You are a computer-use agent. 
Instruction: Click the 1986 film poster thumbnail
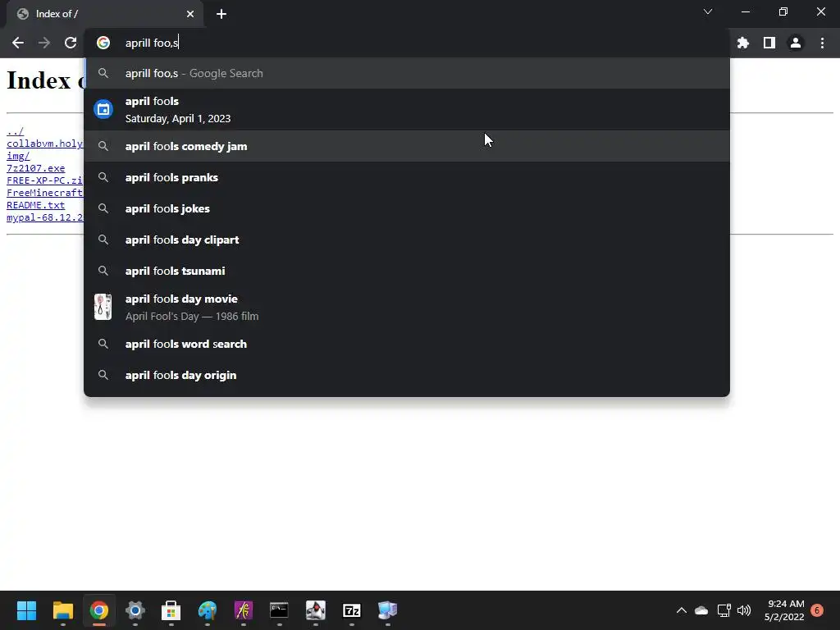coord(103,307)
